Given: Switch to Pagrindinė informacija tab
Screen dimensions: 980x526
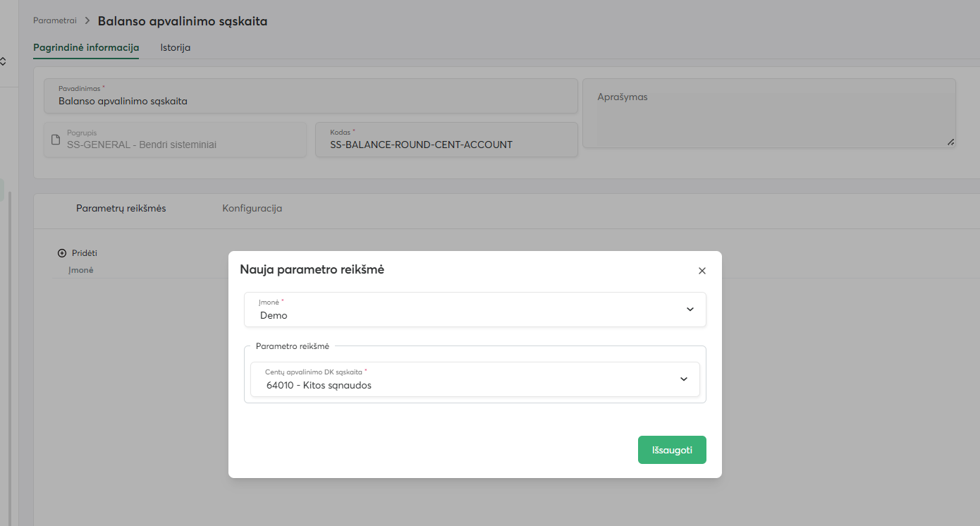Looking at the screenshot, I should point(86,48).
